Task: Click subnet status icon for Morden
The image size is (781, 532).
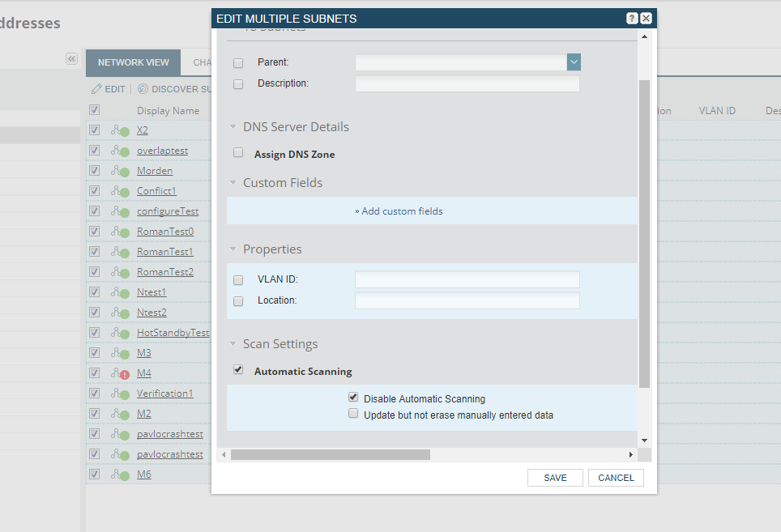Action: point(120,171)
